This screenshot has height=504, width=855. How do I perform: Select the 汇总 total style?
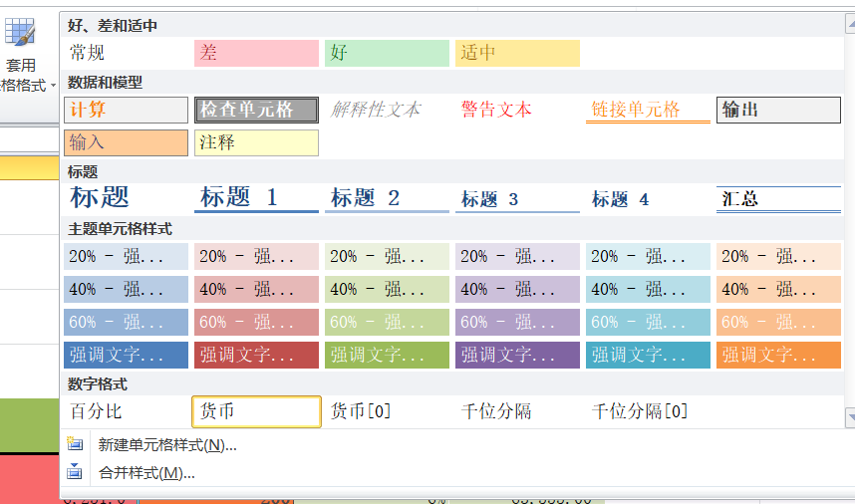[x=778, y=198]
